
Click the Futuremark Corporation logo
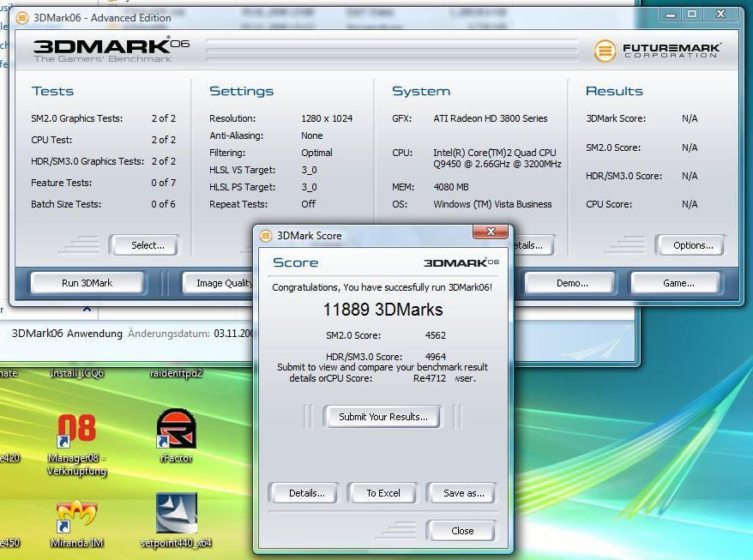658,51
